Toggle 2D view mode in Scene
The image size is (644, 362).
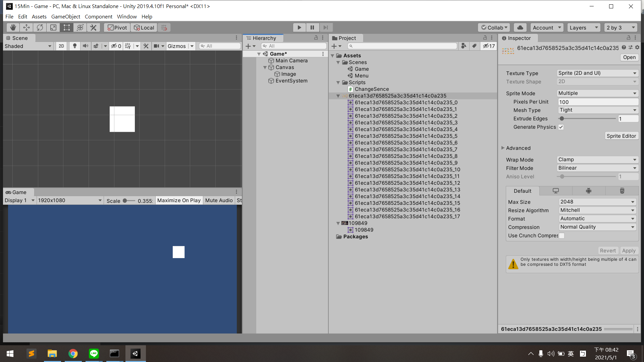[x=61, y=46]
